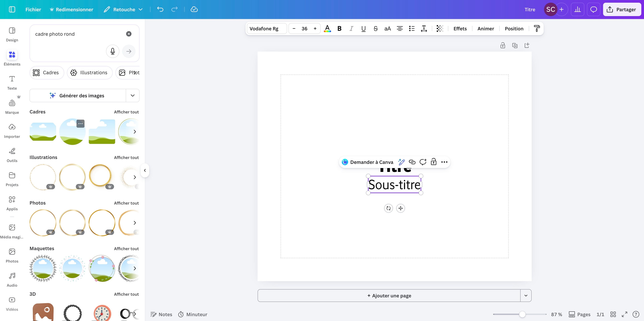This screenshot has height=321, width=644.
Task: Start voice search with the microphone
Action: click(x=113, y=51)
